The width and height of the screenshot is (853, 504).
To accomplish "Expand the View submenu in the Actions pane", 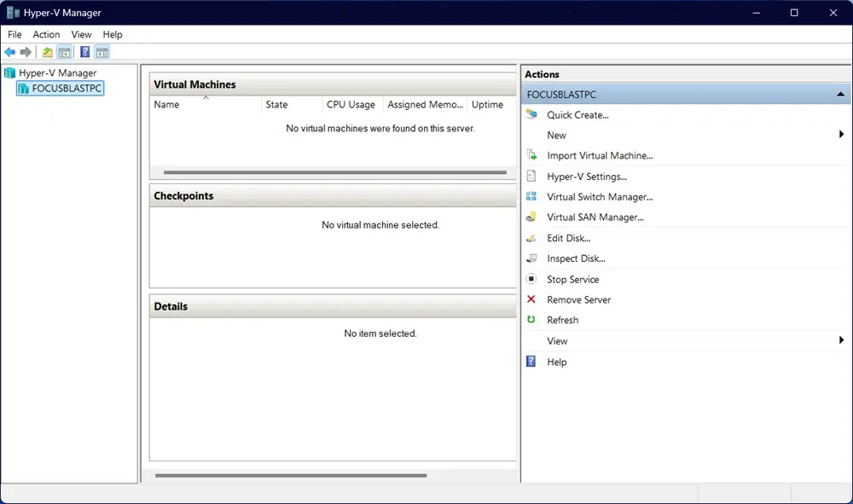I will click(841, 340).
